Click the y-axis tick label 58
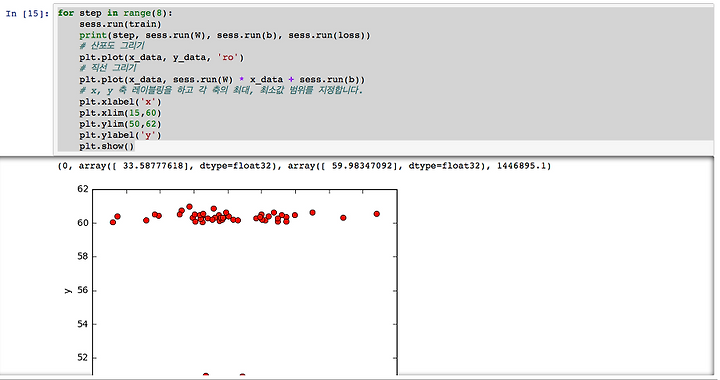Image resolution: width=720 pixels, height=380 pixels. [83, 256]
